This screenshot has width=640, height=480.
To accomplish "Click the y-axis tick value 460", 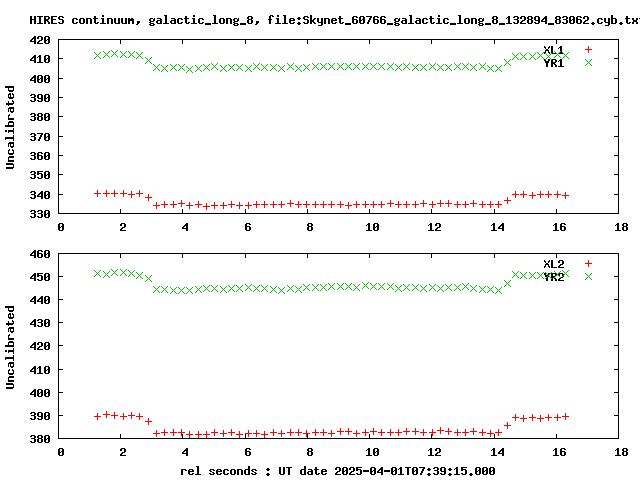I will (40, 254).
